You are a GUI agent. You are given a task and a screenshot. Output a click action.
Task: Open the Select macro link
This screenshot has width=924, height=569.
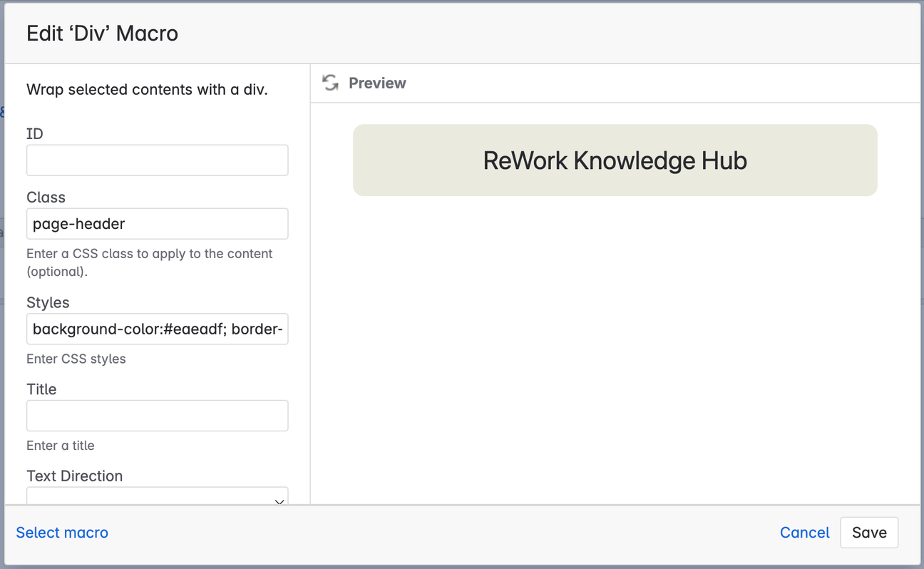tap(62, 533)
